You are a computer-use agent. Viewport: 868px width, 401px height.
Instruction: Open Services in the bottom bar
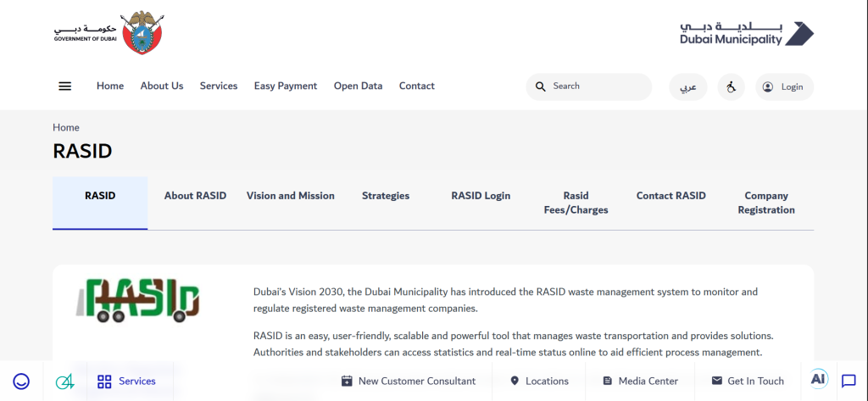tap(127, 381)
